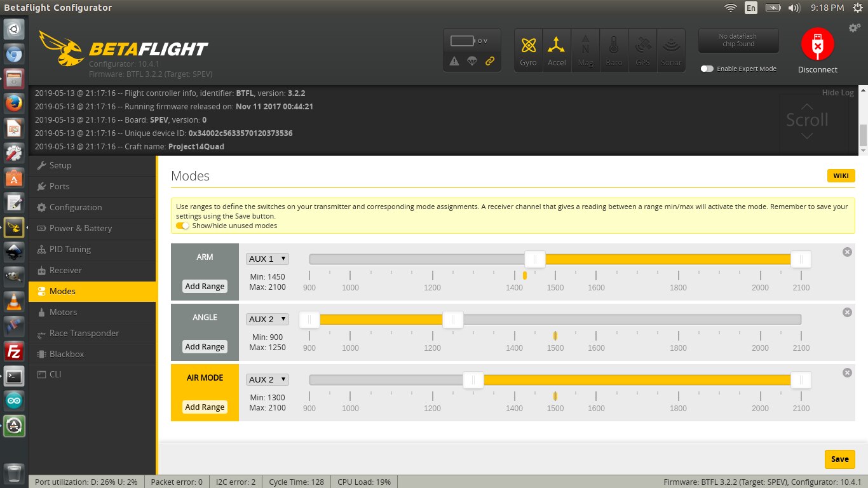Switch to the CLI tab
This screenshot has height=488, width=868.
92,374
